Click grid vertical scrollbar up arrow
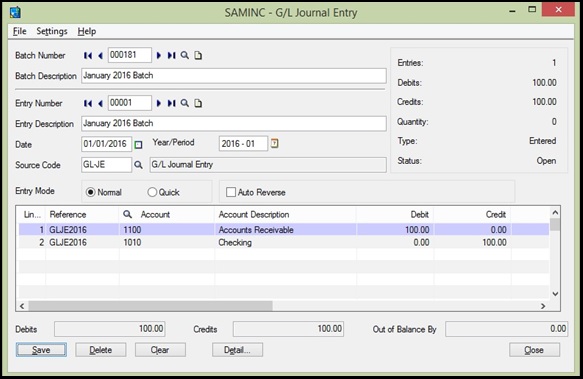The width and height of the screenshot is (583, 379). click(555, 213)
